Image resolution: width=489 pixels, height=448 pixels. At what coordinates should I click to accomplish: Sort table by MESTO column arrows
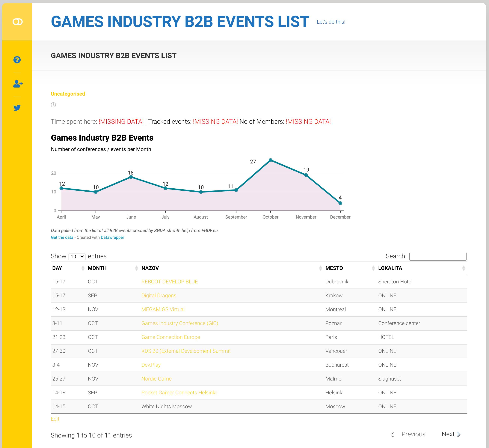coord(373,268)
